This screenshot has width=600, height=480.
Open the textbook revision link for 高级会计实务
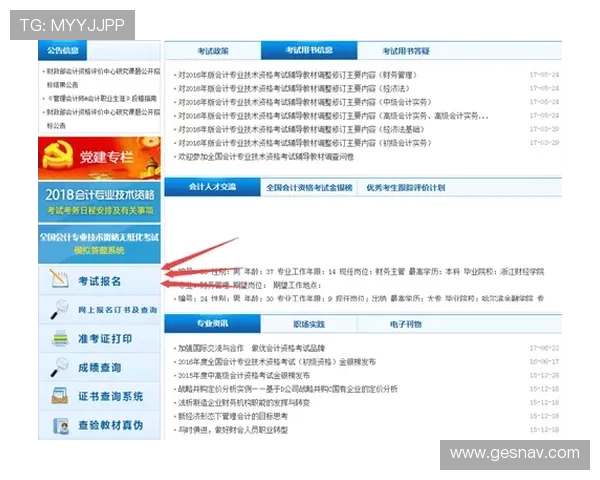333,116
